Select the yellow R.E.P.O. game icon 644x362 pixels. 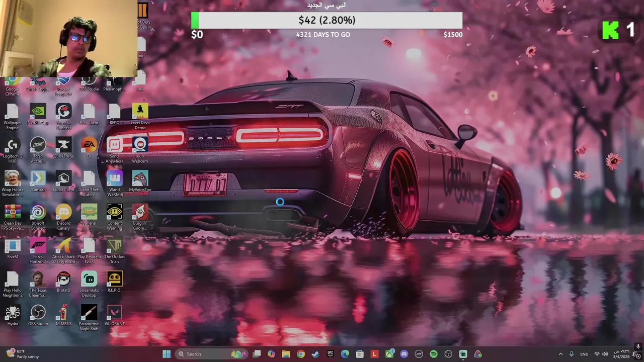pos(114,283)
